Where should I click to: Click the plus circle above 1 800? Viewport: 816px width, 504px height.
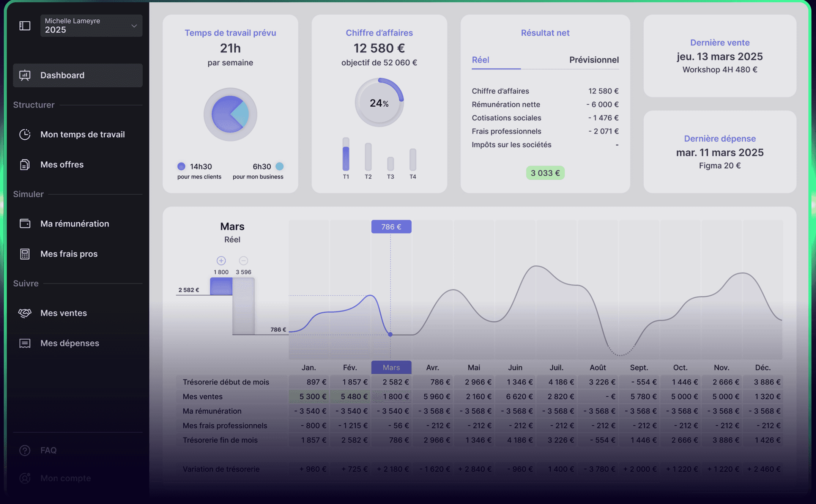pyautogui.click(x=221, y=261)
